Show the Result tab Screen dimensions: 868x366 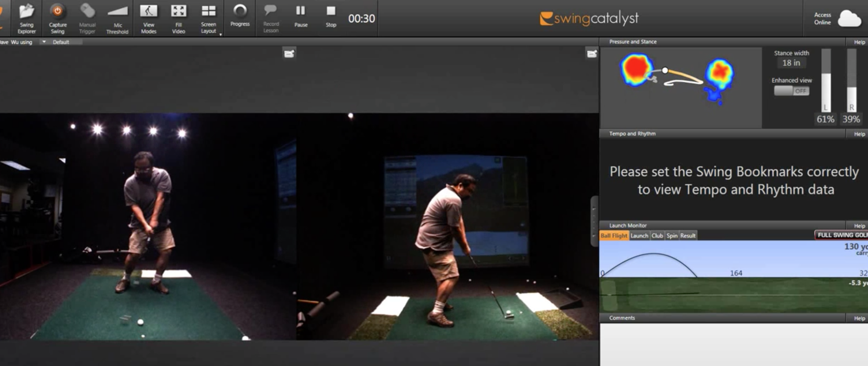(688, 236)
